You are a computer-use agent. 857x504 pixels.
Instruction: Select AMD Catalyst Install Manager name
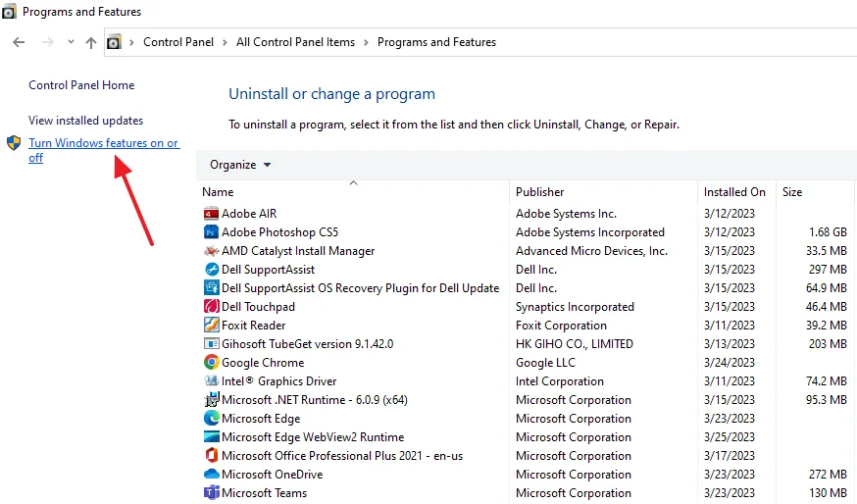pyautogui.click(x=298, y=251)
